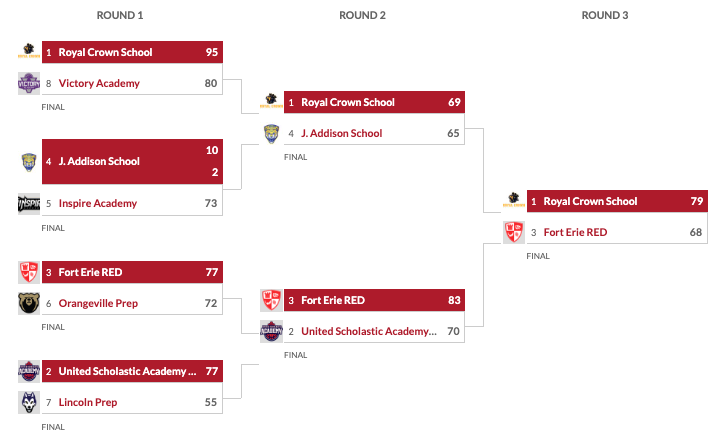Select the Orangeville Prep team name

[98, 303]
